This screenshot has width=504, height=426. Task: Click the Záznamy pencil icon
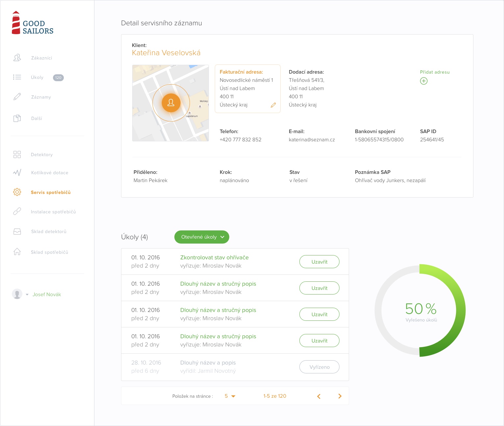(17, 97)
